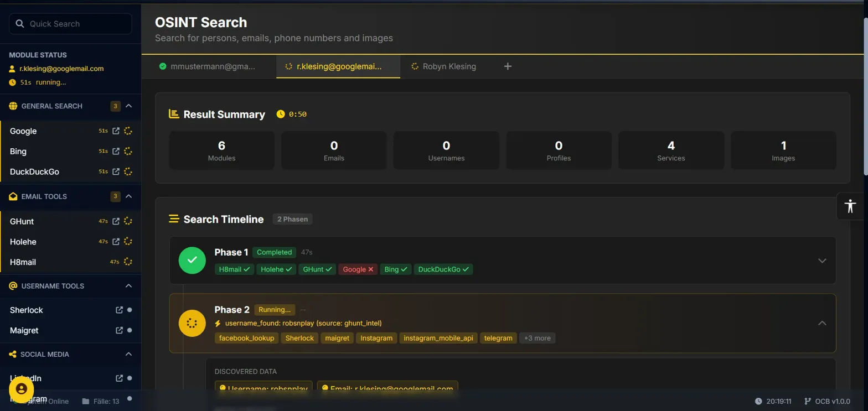Open Sherlock module's external link icon
868x411 pixels.
click(118, 310)
